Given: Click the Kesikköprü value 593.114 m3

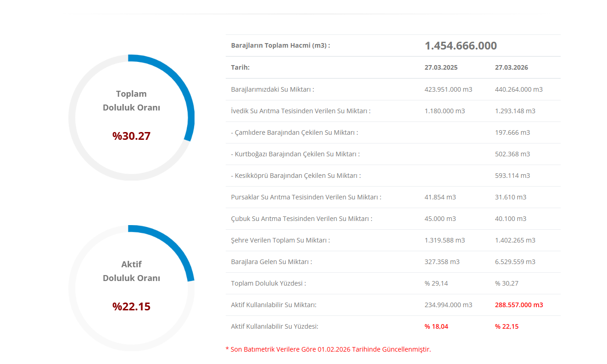Looking at the screenshot, I should 512,176.
